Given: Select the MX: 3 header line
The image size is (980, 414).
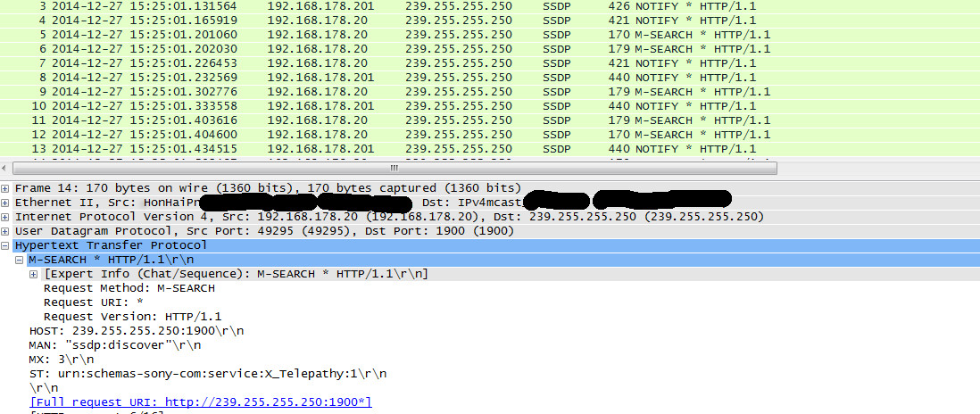Looking at the screenshot, I should click(58, 360).
